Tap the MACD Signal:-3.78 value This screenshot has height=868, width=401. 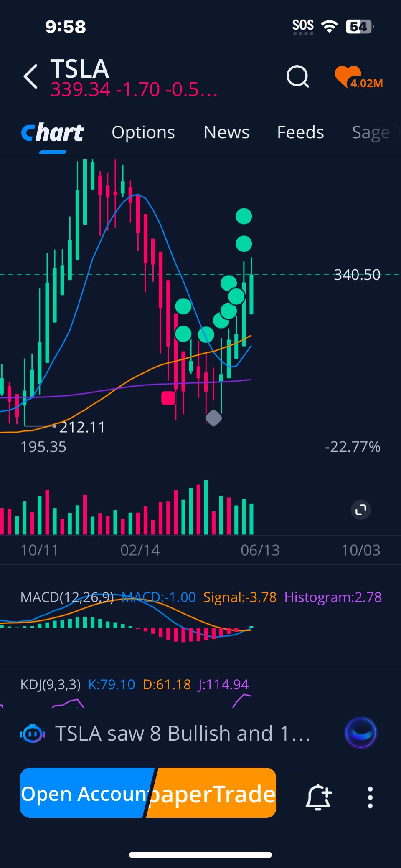pos(240,597)
